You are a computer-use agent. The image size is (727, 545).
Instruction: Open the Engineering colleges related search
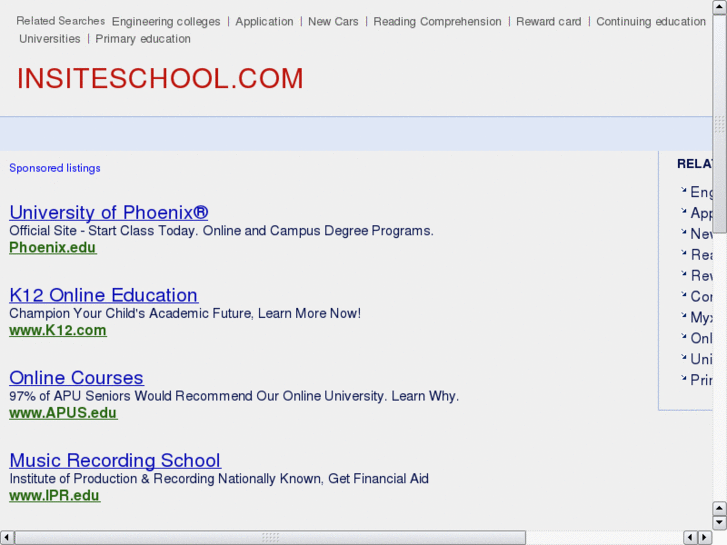tap(166, 22)
